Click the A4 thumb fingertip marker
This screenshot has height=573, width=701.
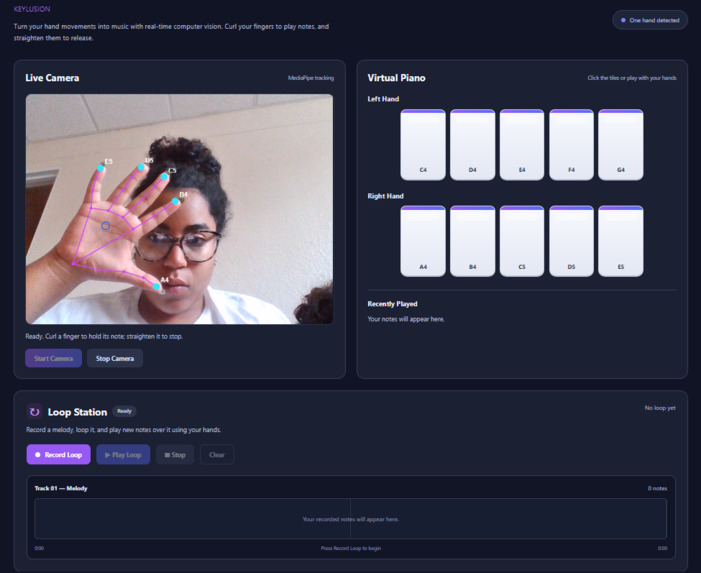coord(156,286)
